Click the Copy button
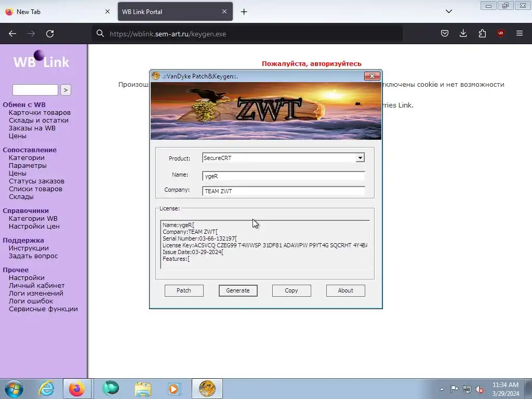The image size is (532, 399). (x=291, y=290)
